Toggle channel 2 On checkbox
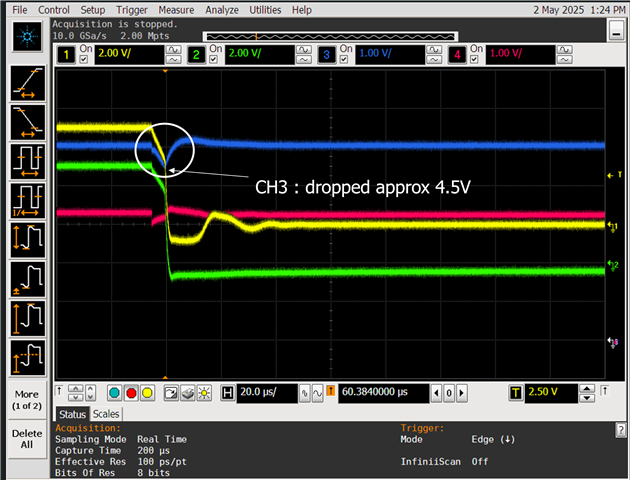Viewport: 630px width, 480px height. coord(213,59)
